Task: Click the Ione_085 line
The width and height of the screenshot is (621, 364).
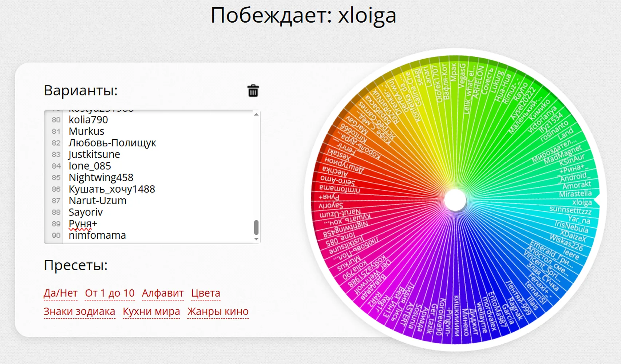Action: coord(90,166)
